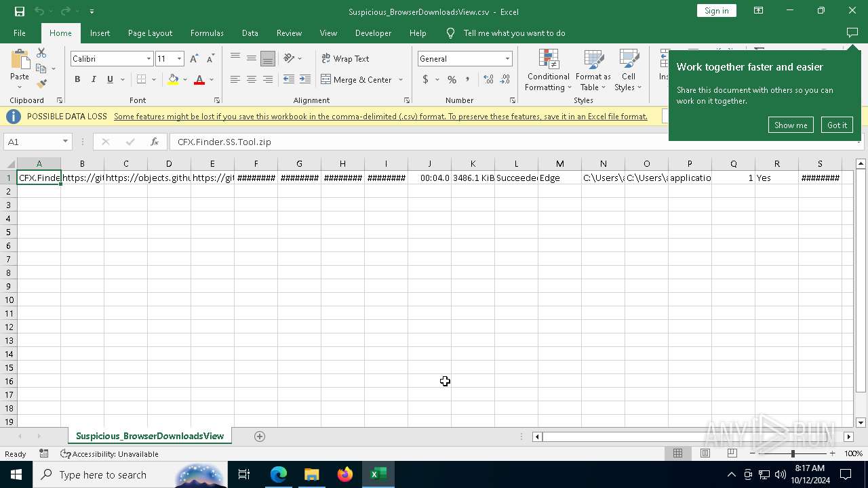The image size is (868, 488).
Task: Expand the Font Color dropdown arrow
Action: click(212, 79)
